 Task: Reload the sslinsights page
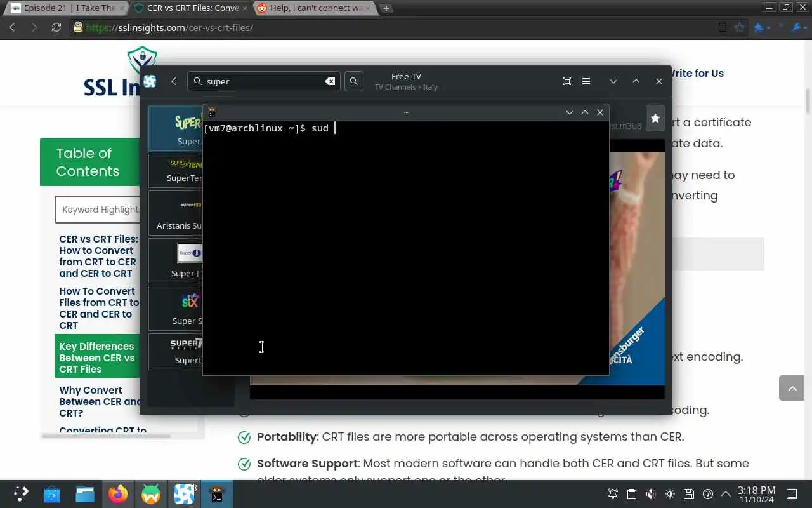point(56,27)
